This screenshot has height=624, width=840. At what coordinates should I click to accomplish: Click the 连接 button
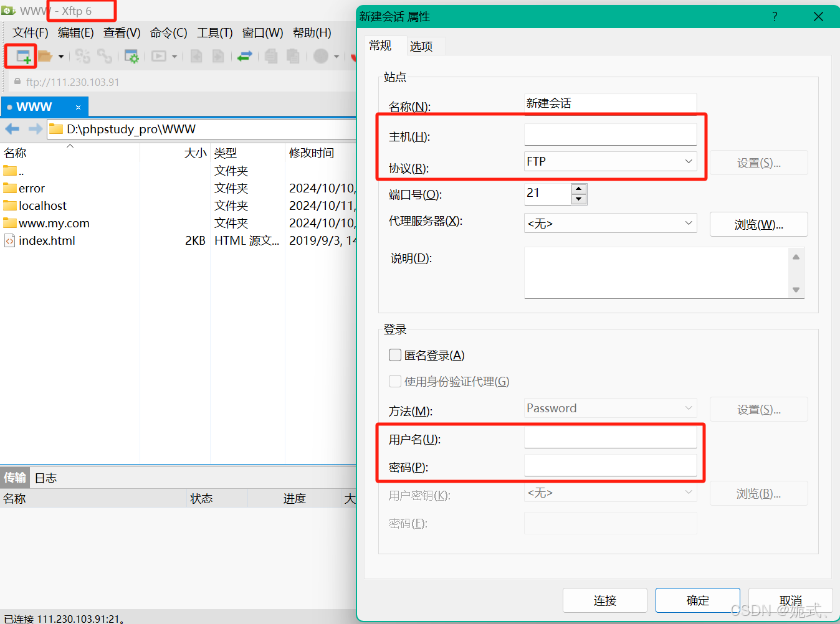(604, 600)
